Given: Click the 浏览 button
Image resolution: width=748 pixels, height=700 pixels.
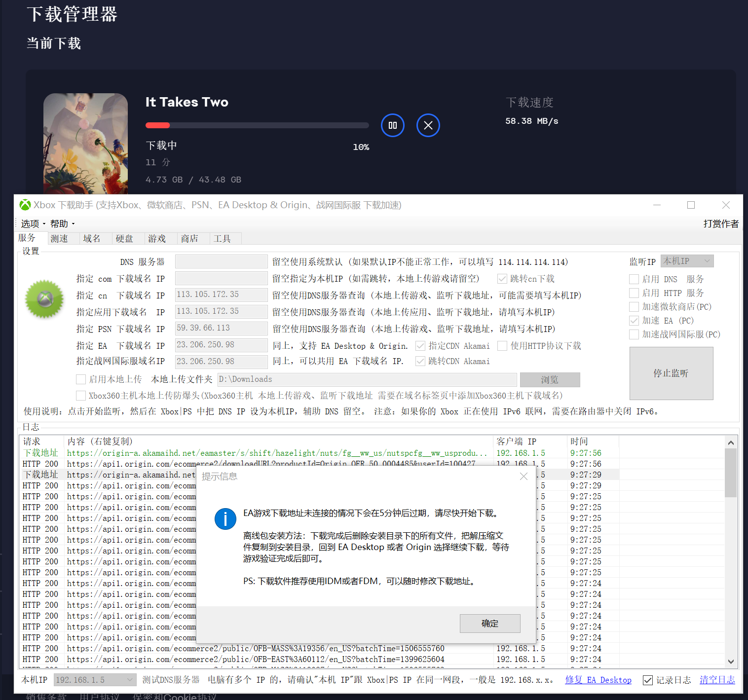Looking at the screenshot, I should [x=550, y=380].
